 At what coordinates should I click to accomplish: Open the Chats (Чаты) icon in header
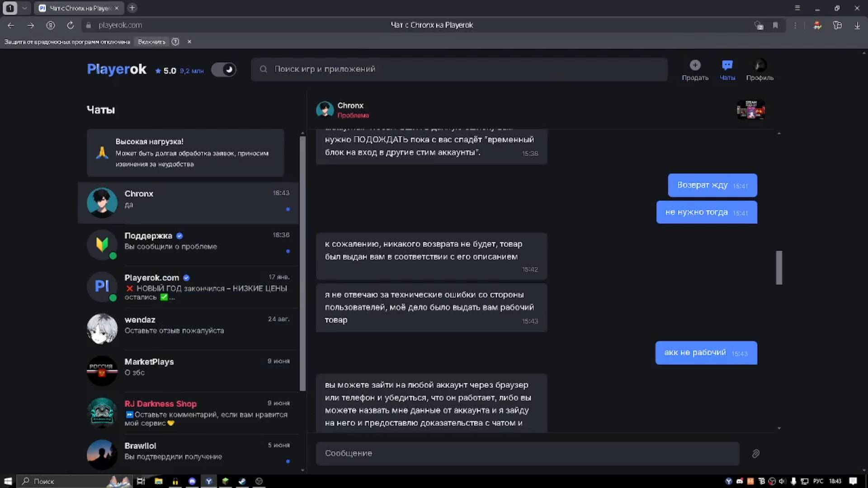727,66
